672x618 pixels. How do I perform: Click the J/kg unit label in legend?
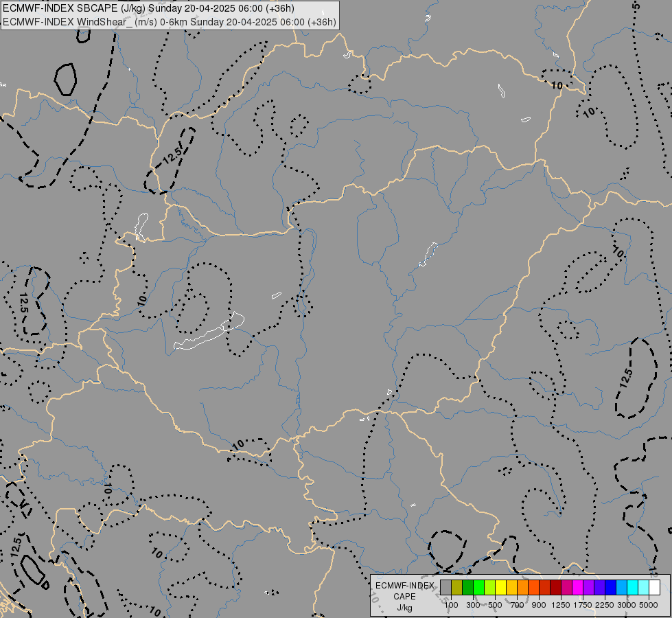point(404,608)
